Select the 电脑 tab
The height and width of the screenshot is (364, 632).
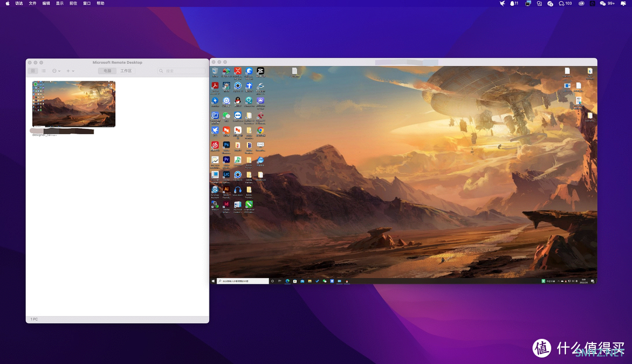click(107, 71)
